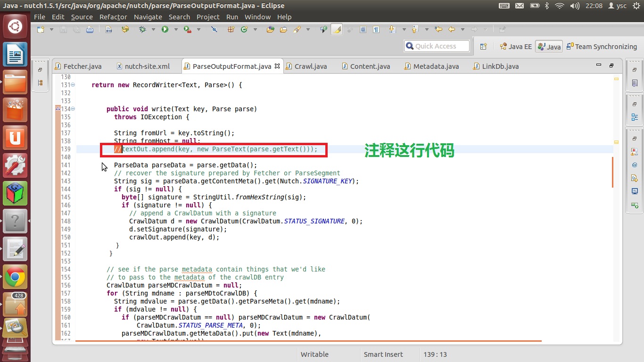Toggle Mark Occurrences highlighter icon
Viewport: 644px width, 362px height.
click(337, 29)
